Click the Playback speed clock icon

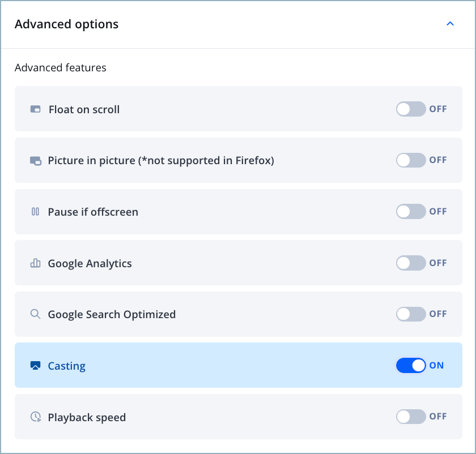[x=35, y=417]
